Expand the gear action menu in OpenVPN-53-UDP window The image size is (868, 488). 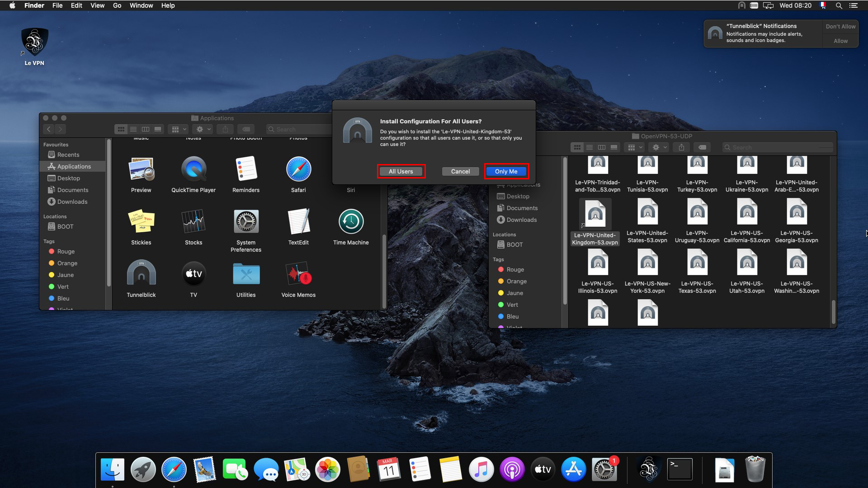pyautogui.click(x=660, y=147)
